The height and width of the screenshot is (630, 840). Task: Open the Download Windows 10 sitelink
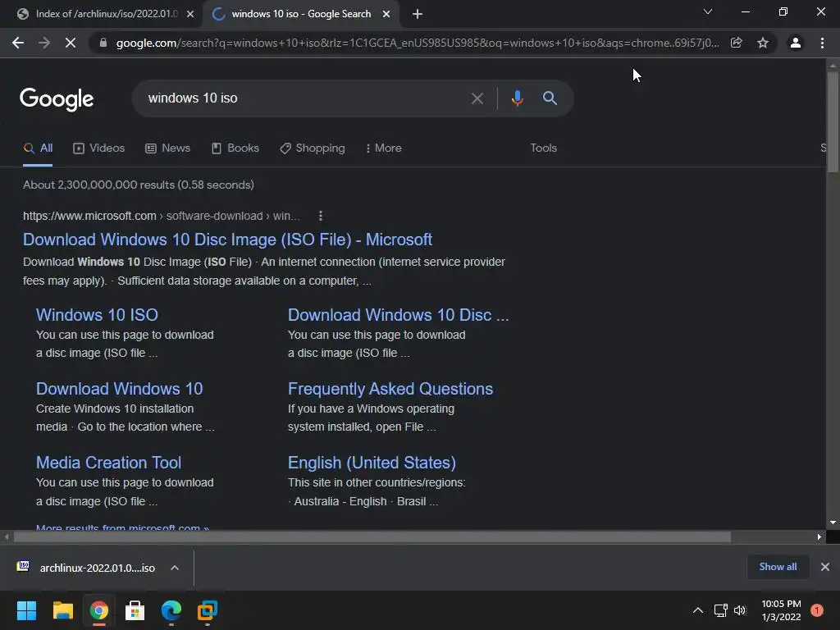tap(120, 389)
